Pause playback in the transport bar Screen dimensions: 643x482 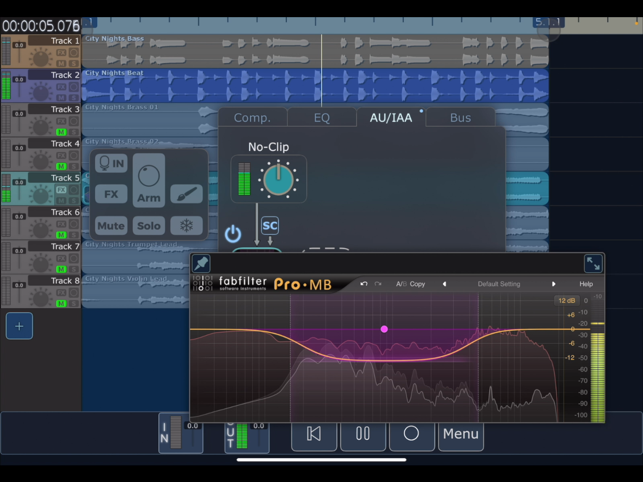[x=363, y=434]
